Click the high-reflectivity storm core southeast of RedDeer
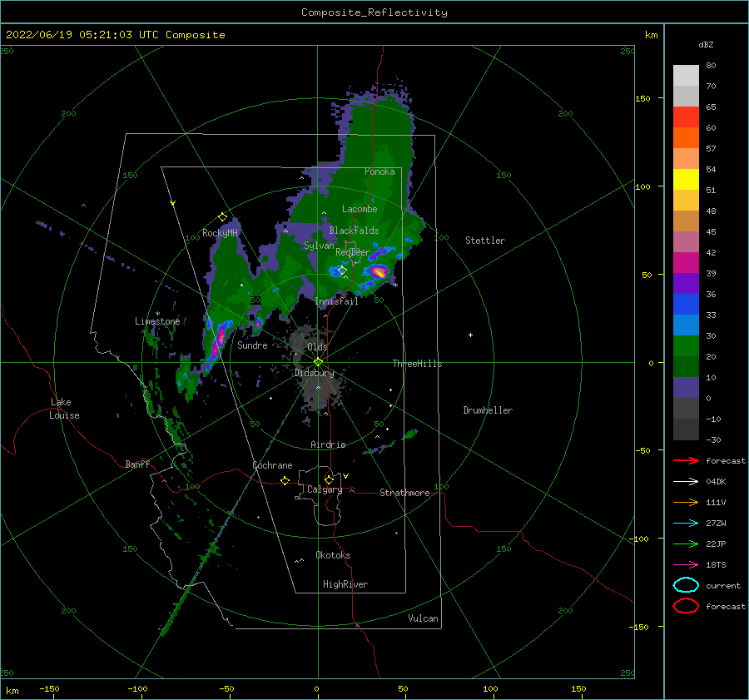749x700 pixels. tap(379, 272)
